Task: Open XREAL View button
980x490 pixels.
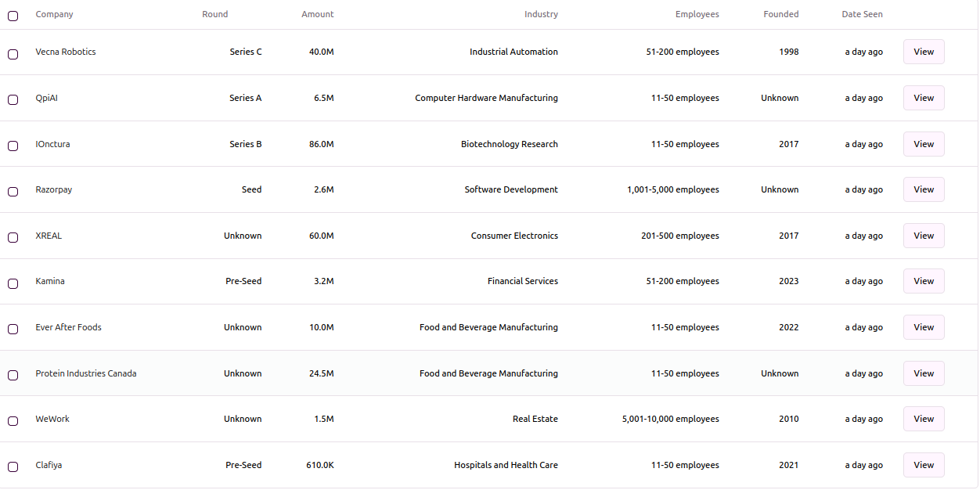Action: click(924, 236)
